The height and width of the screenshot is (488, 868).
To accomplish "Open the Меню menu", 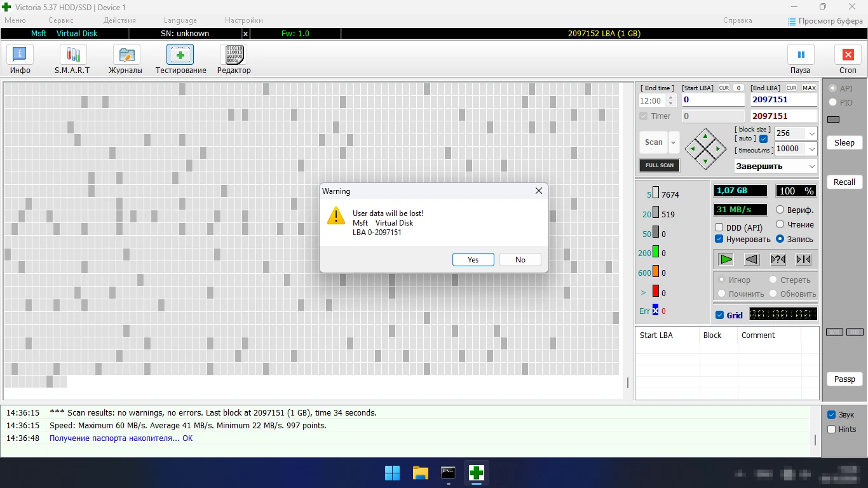I will pos(15,20).
